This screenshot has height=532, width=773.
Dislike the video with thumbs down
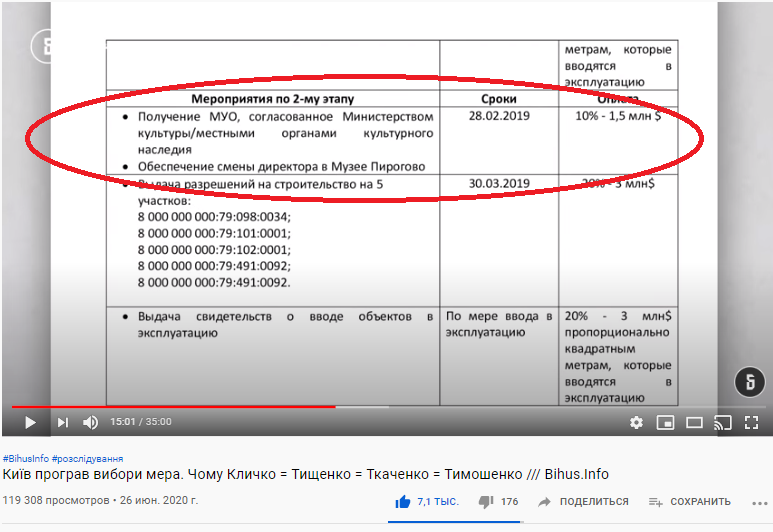(486, 502)
